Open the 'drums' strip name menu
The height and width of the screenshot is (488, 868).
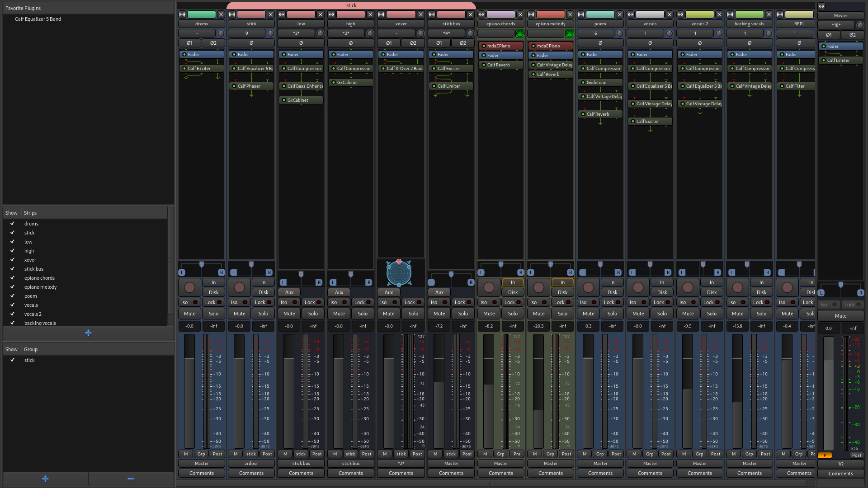(202, 24)
